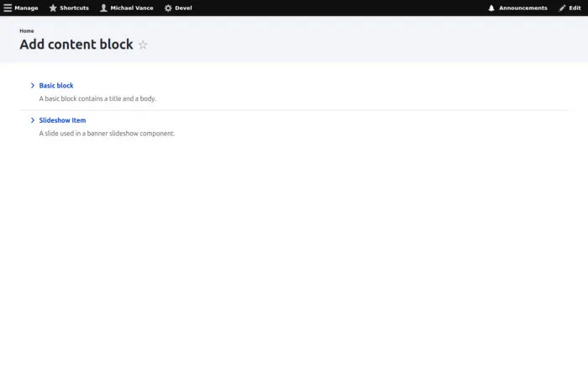The height and width of the screenshot is (368, 588).
Task: Click the Shortcuts star icon in toolbar
Action: point(53,8)
